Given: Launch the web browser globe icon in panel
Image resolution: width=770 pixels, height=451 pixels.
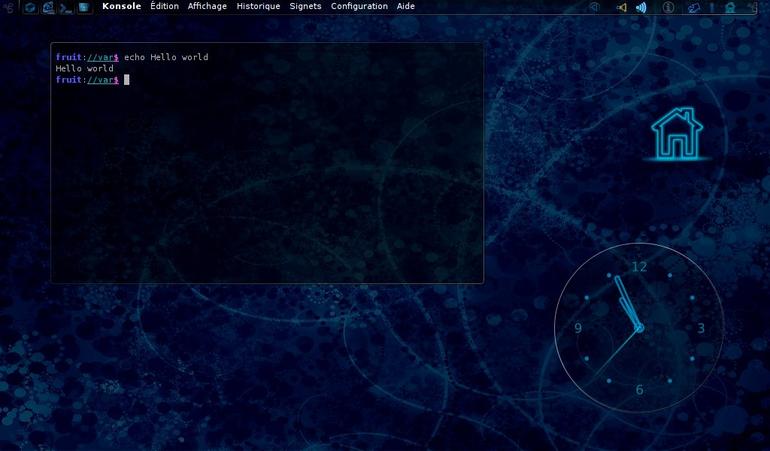Looking at the screenshot, I should (x=48, y=7).
